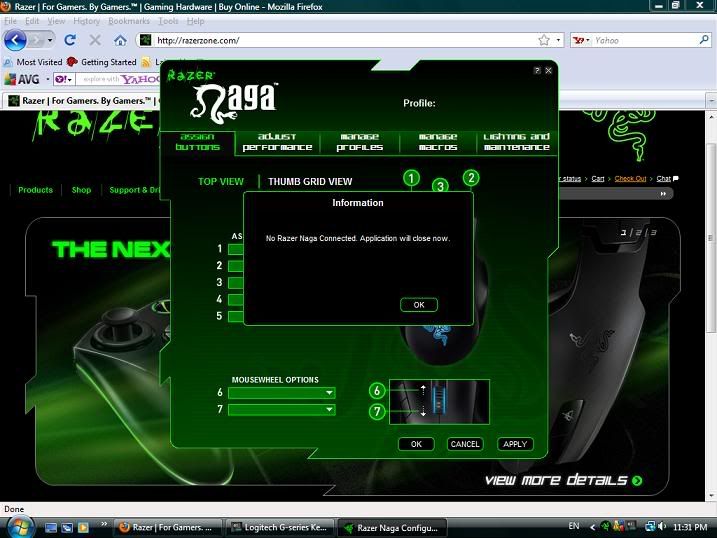Expand the mousewheel option 6 dropdown

[x=329, y=394]
